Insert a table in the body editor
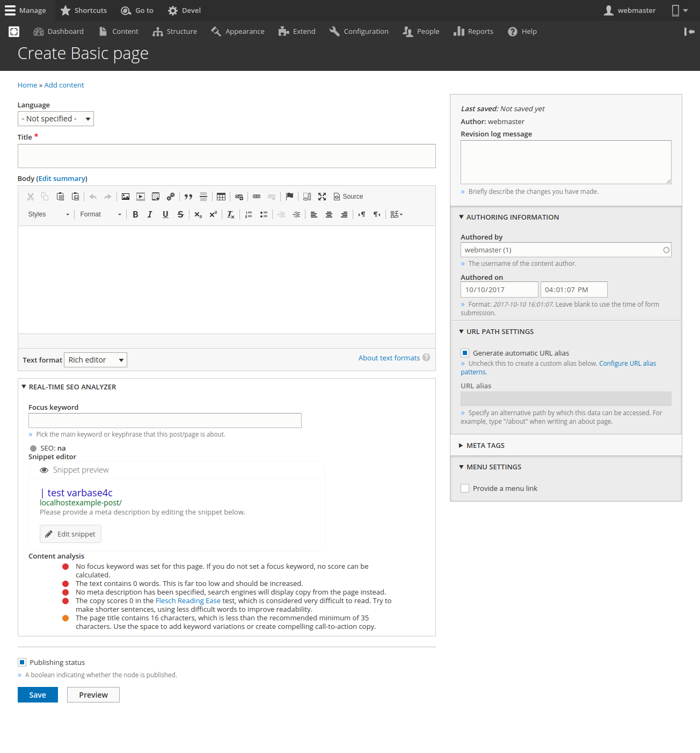The width and height of the screenshot is (700, 753). click(221, 197)
